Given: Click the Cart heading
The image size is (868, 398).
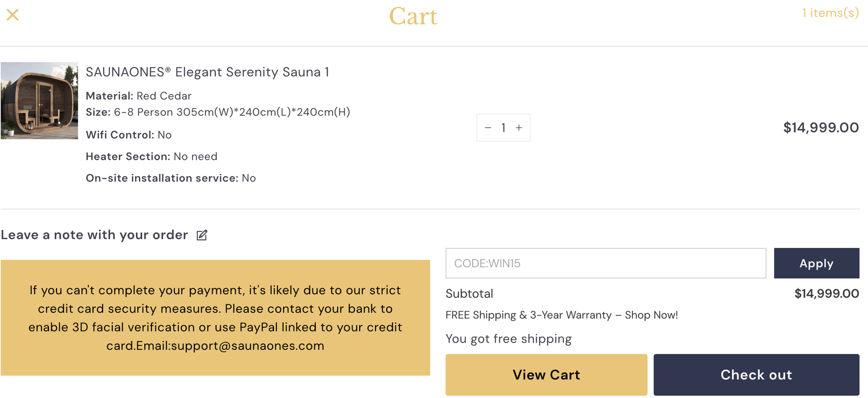Looking at the screenshot, I should click(x=413, y=16).
